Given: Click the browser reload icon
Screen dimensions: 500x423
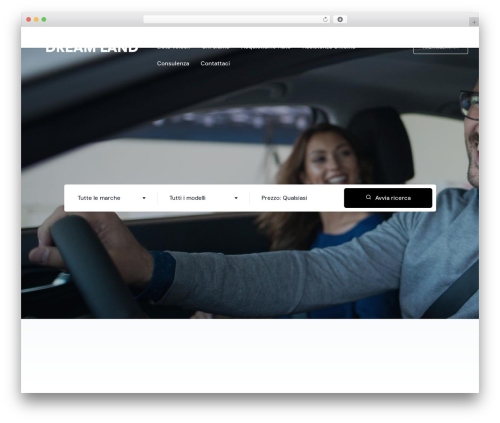Looking at the screenshot, I should pyautogui.click(x=325, y=20).
